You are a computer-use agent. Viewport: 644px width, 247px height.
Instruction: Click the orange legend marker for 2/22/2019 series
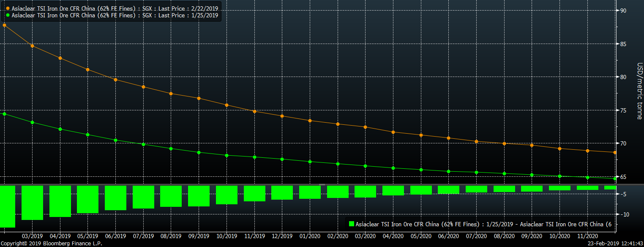(8, 8)
